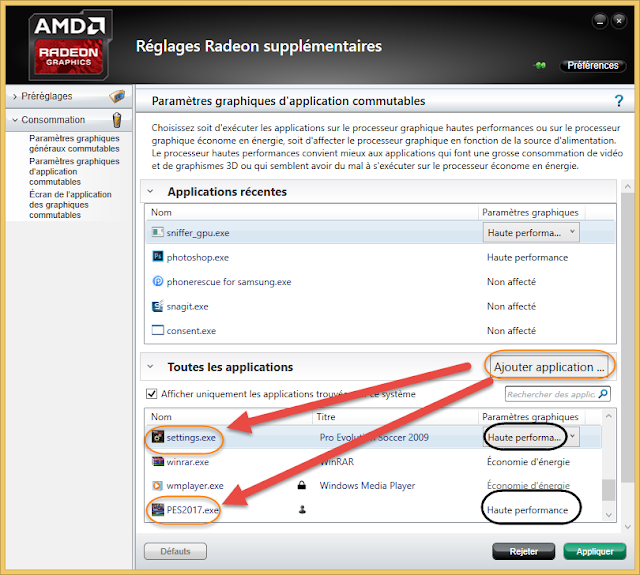This screenshot has width=640, height=575.
Task: Click the sniffer_gpu.exe application icon
Action: [157, 232]
